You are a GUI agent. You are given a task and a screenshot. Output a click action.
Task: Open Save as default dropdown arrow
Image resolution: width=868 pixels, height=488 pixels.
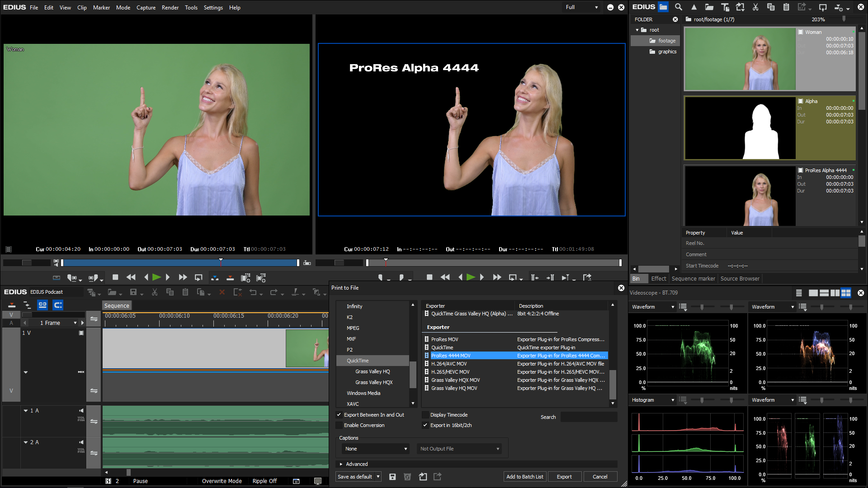click(378, 477)
